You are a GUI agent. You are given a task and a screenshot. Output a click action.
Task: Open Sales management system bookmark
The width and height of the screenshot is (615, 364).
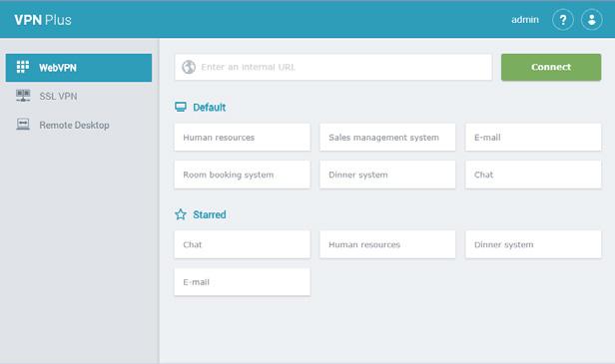point(387,138)
